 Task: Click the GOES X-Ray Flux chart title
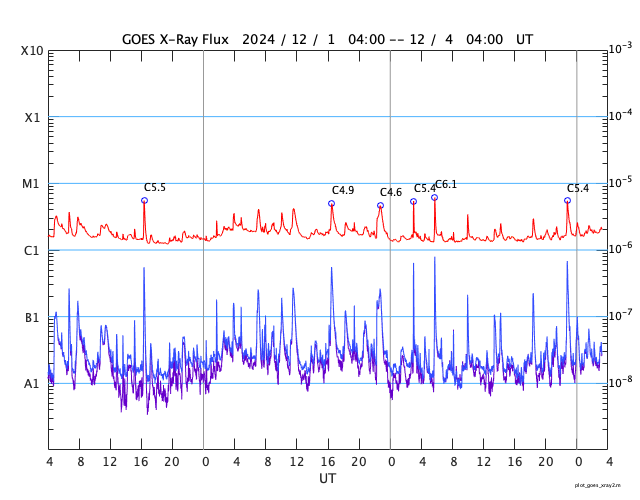[x=327, y=40]
